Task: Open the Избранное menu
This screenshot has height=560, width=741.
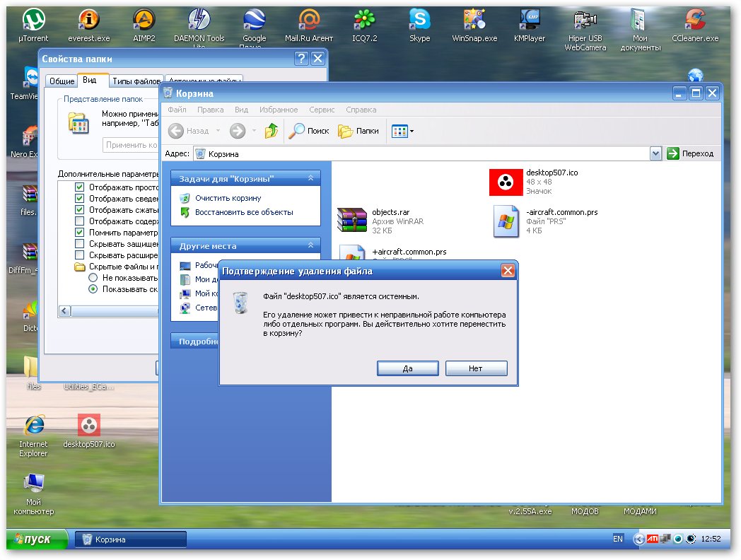Action: coord(279,110)
